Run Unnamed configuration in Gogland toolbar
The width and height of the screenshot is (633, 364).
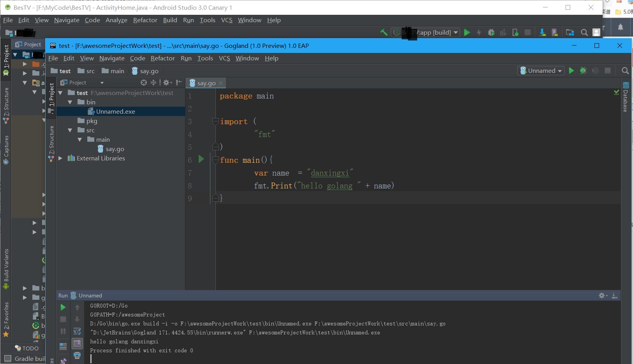(x=571, y=70)
